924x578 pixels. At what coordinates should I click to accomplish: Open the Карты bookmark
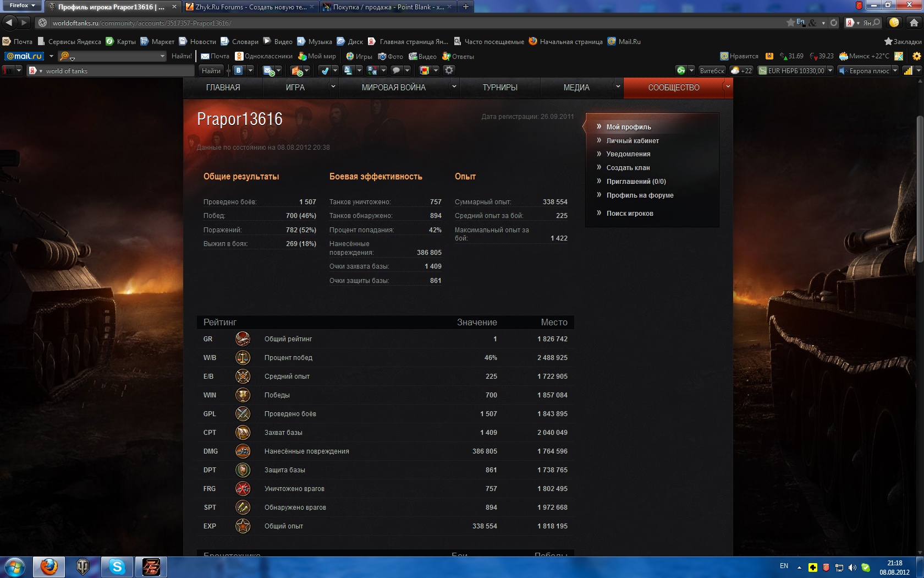point(120,41)
